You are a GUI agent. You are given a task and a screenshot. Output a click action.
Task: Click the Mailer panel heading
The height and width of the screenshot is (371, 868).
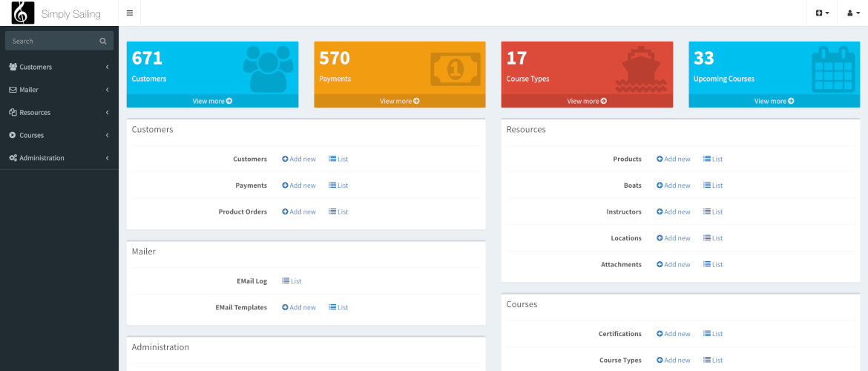pyautogui.click(x=144, y=252)
